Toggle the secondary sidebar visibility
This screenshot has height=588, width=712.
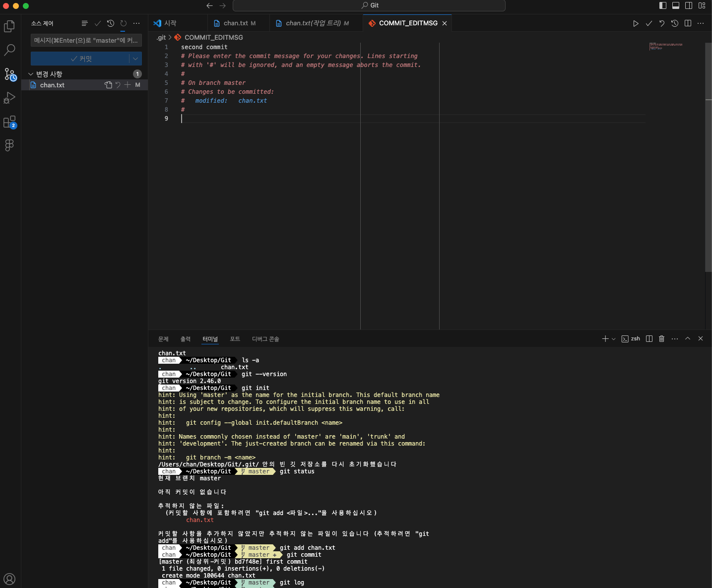click(x=689, y=5)
